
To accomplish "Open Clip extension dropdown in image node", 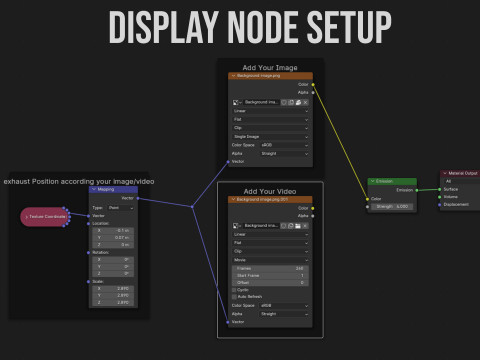I will click(x=271, y=128).
